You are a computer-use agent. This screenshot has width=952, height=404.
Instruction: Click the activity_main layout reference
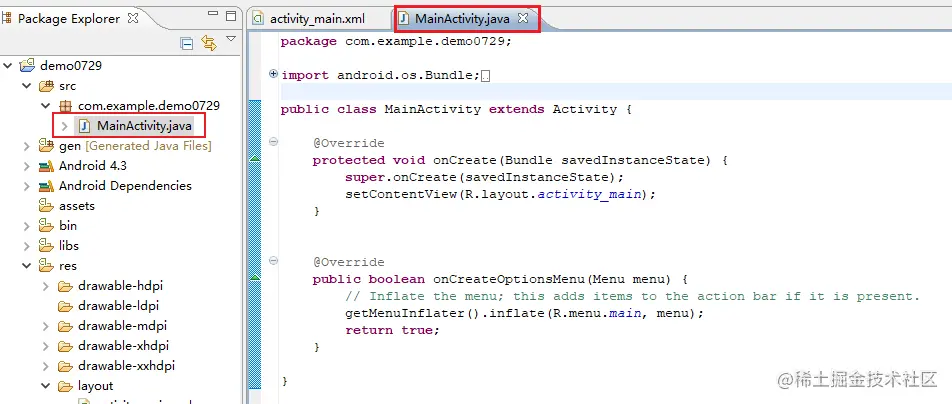pyautogui.click(x=589, y=194)
